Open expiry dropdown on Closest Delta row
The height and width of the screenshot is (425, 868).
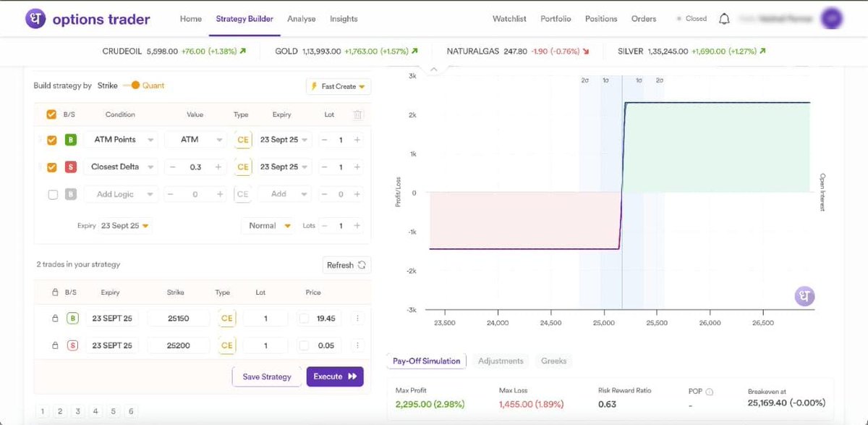pyautogui.click(x=285, y=167)
